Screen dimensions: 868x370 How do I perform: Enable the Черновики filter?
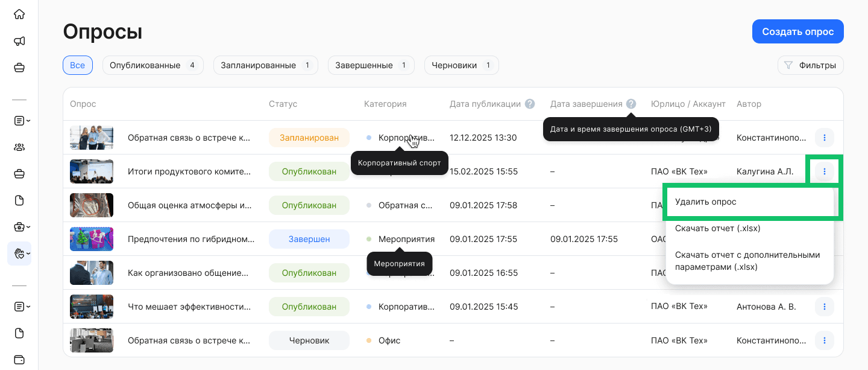point(462,65)
